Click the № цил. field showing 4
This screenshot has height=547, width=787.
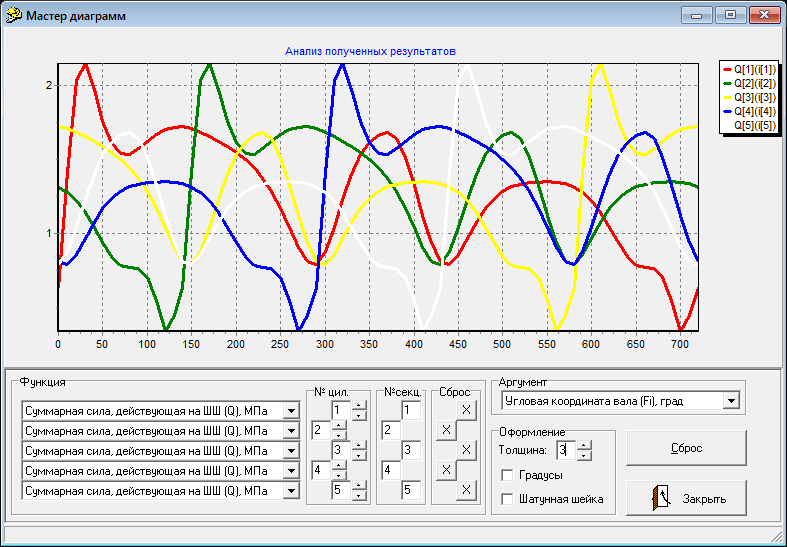(321, 470)
